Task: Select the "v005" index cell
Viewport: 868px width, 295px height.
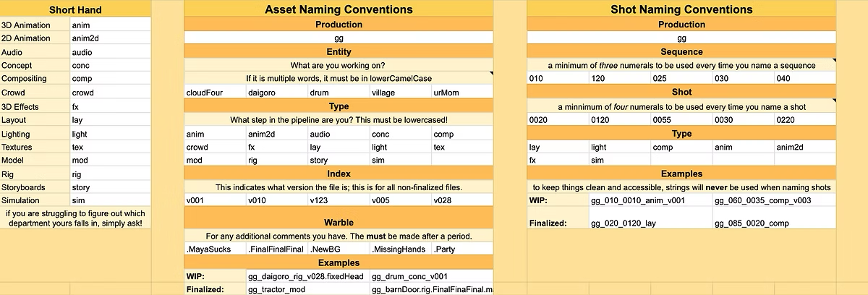Action: pyautogui.click(x=400, y=200)
